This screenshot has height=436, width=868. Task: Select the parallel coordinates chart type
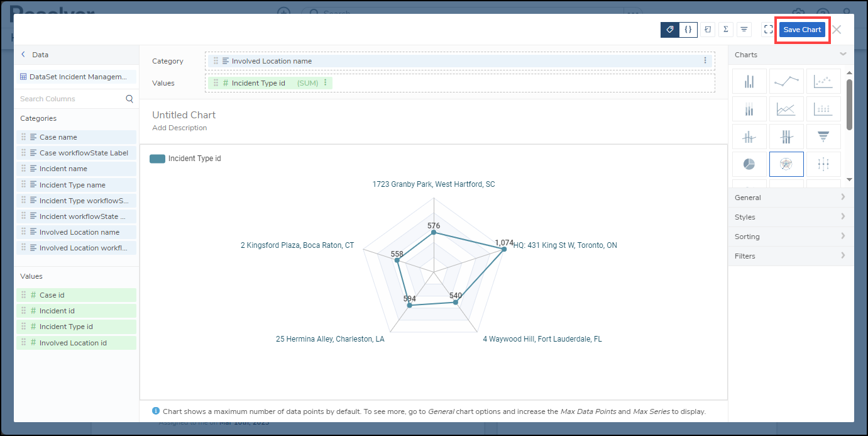(x=823, y=164)
